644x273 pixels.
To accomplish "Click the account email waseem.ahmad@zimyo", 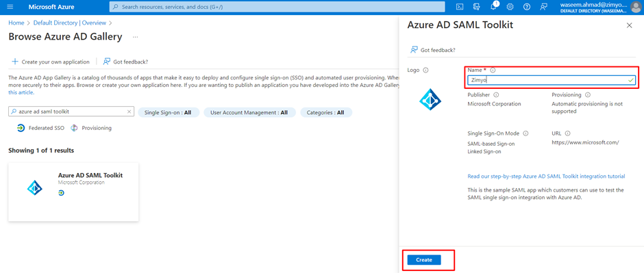I will click(x=594, y=5).
